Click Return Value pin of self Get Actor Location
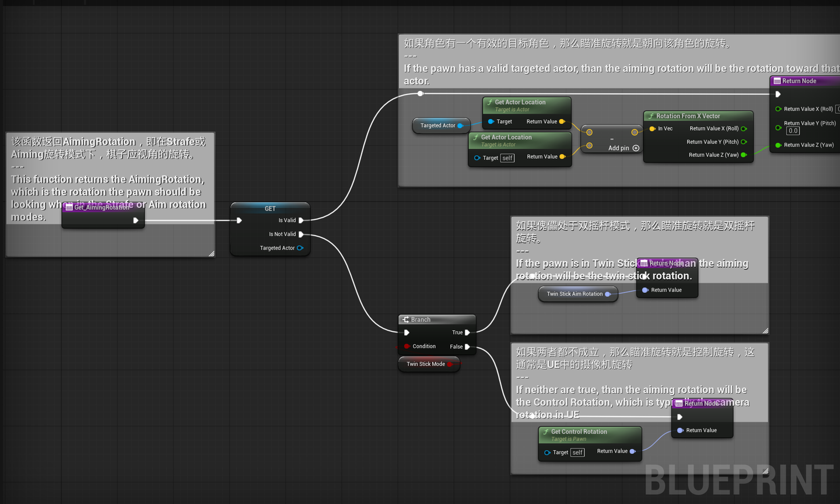This screenshot has height=504, width=840. (562, 157)
